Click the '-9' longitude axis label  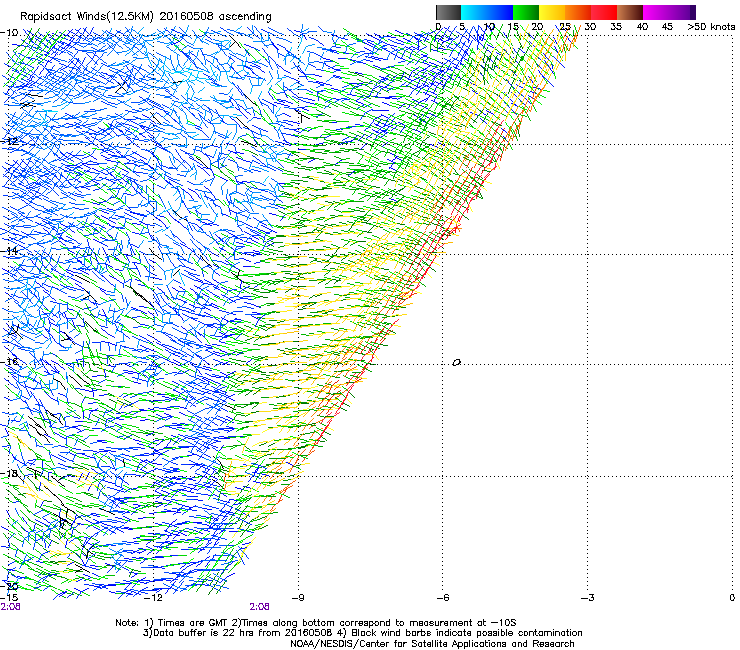pos(298,598)
